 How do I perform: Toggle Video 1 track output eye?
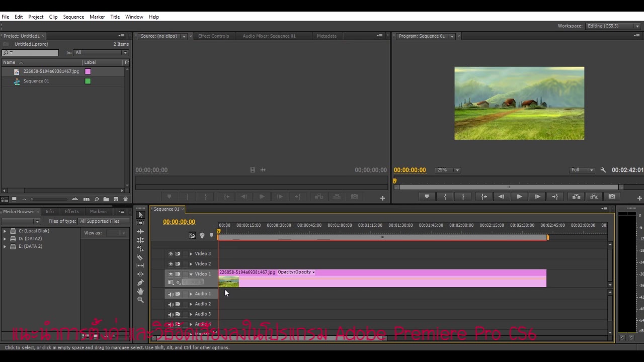click(x=171, y=274)
